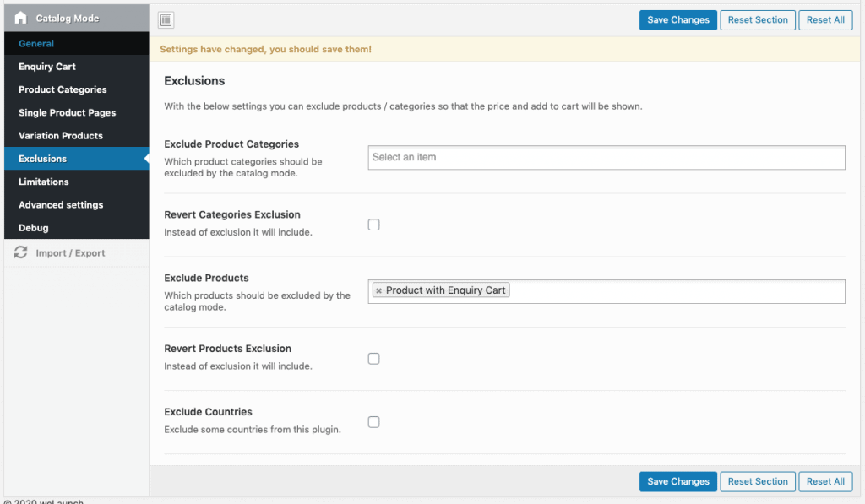Viewport: 865px width, 504px height.
Task: Switch to the Variation Products section
Action: [x=77, y=136]
